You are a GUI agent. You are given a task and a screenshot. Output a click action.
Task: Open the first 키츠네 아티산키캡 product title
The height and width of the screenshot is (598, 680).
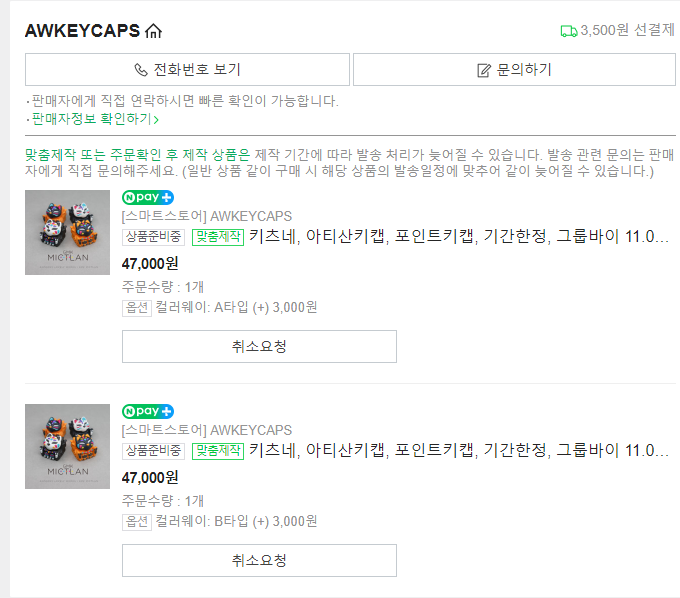coord(459,237)
